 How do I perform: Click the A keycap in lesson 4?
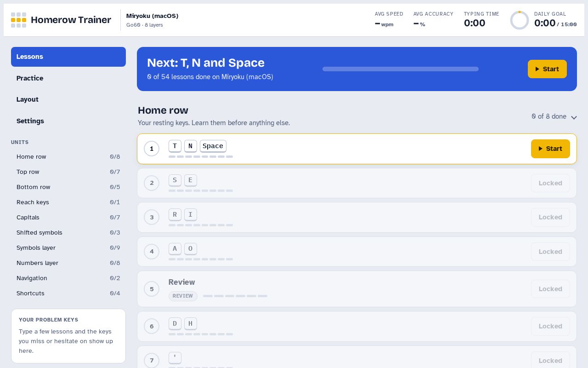[x=175, y=249]
